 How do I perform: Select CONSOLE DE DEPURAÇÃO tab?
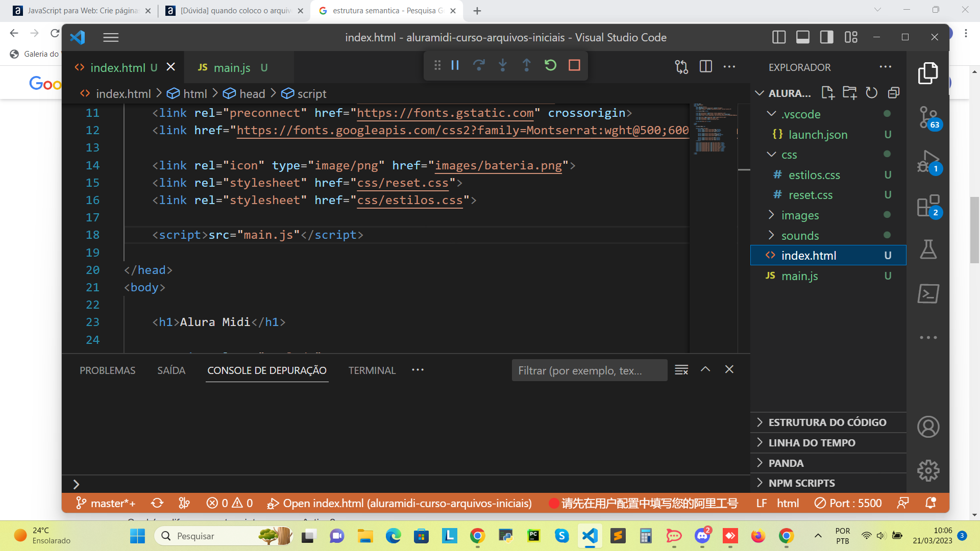point(267,370)
